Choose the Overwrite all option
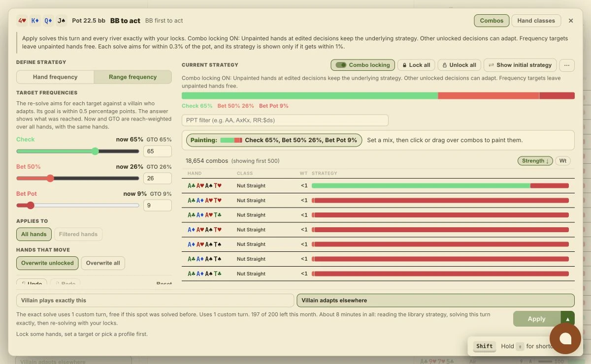This screenshot has width=591, height=364. tap(103, 263)
